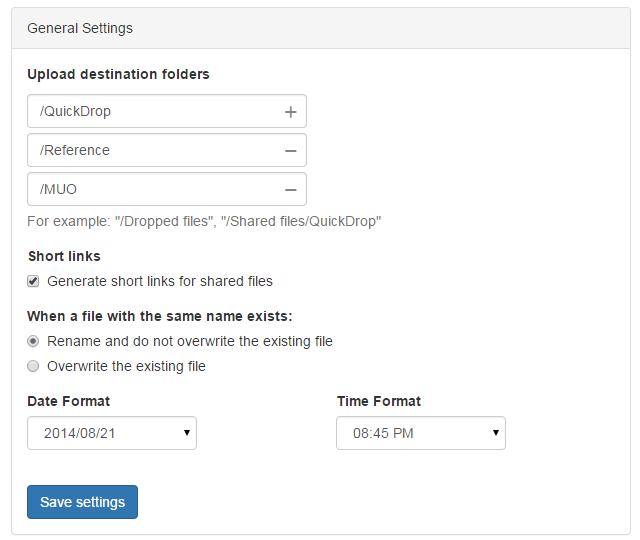The width and height of the screenshot is (640, 540).
Task: Select Rename and do not overwrite option
Action: (x=34, y=341)
